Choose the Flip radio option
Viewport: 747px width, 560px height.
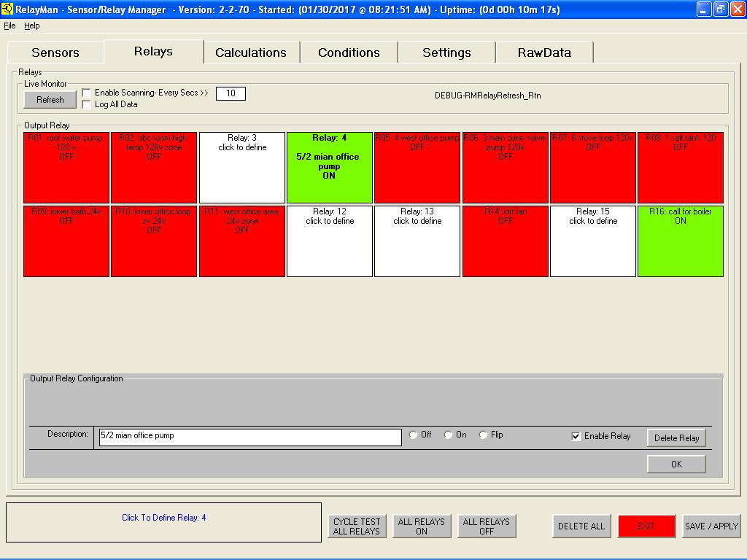point(484,435)
